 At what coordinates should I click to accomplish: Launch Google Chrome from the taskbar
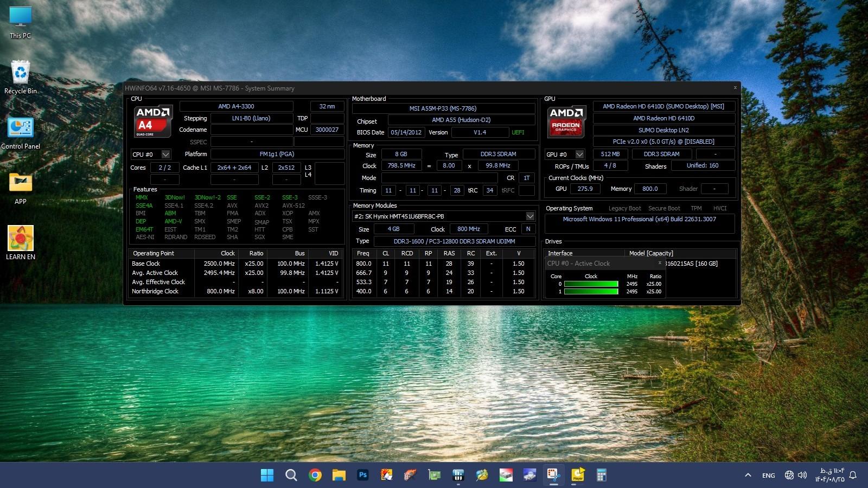click(x=315, y=475)
